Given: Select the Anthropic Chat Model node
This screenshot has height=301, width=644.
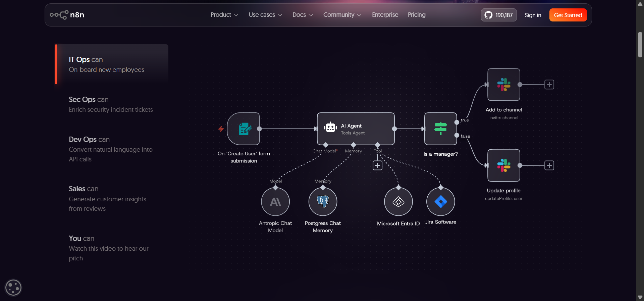Looking at the screenshot, I should [x=275, y=202].
